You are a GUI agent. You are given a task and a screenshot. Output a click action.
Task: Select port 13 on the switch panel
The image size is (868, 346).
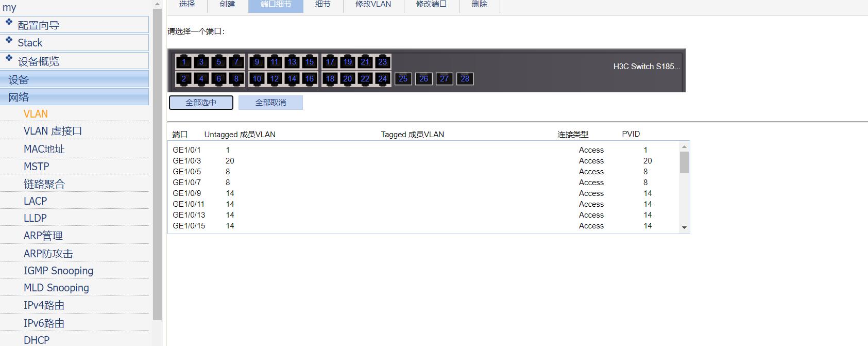coord(292,62)
